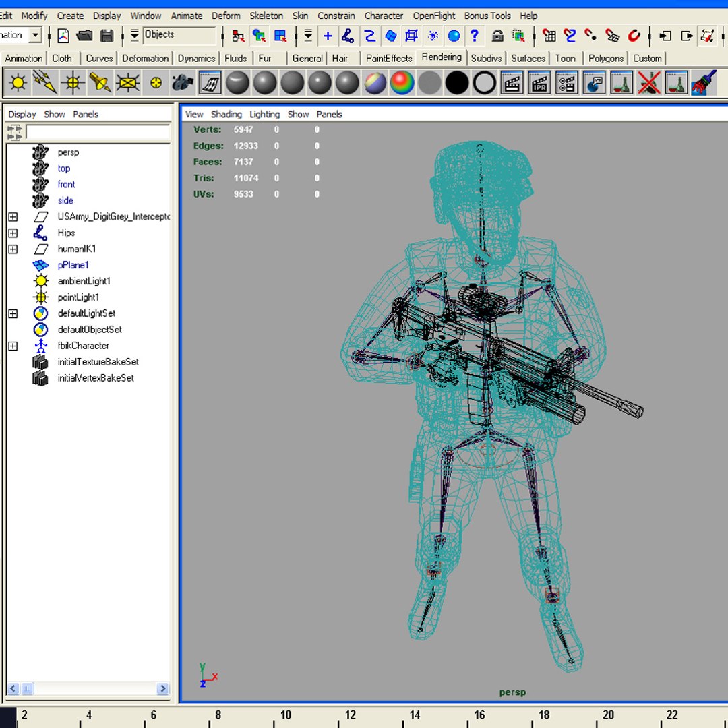Toggle the curves selection mask
The image size is (728, 728).
click(x=369, y=36)
